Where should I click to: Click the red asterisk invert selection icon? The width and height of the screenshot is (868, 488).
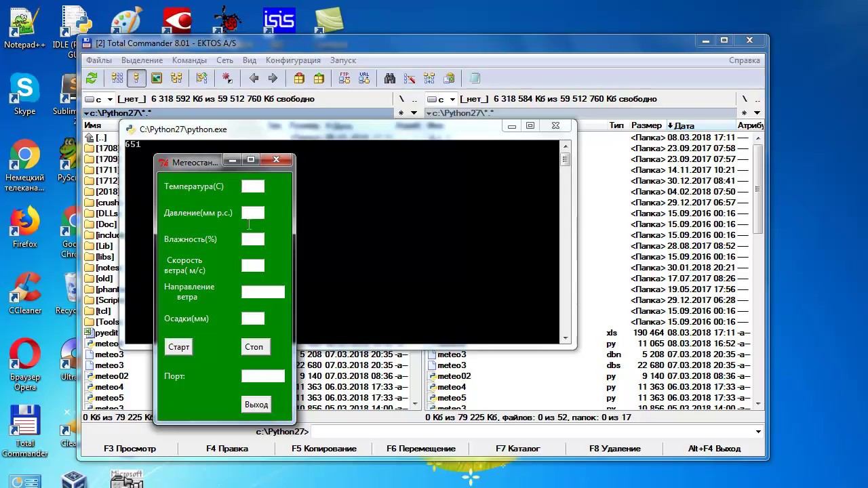pyautogui.click(x=228, y=79)
